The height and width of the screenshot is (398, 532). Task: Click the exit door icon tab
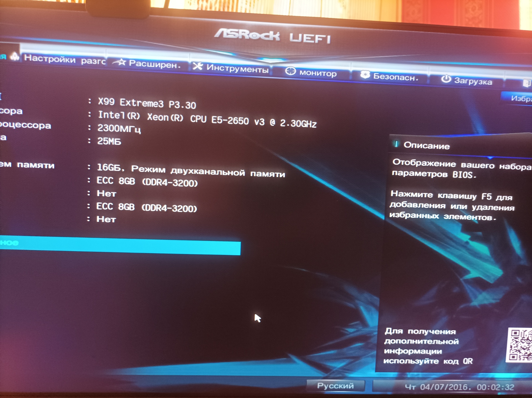(x=526, y=83)
